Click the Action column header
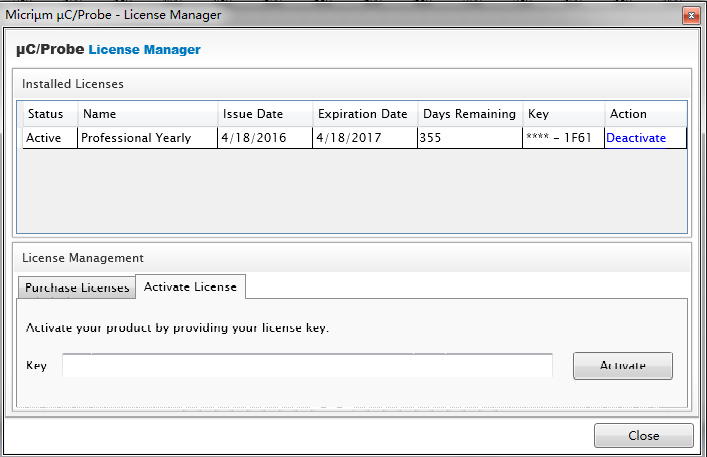This screenshot has width=707, height=457. (x=646, y=114)
